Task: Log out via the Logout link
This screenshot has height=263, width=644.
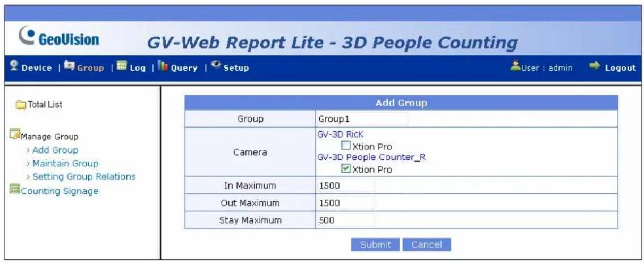Action: pyautogui.click(x=620, y=68)
